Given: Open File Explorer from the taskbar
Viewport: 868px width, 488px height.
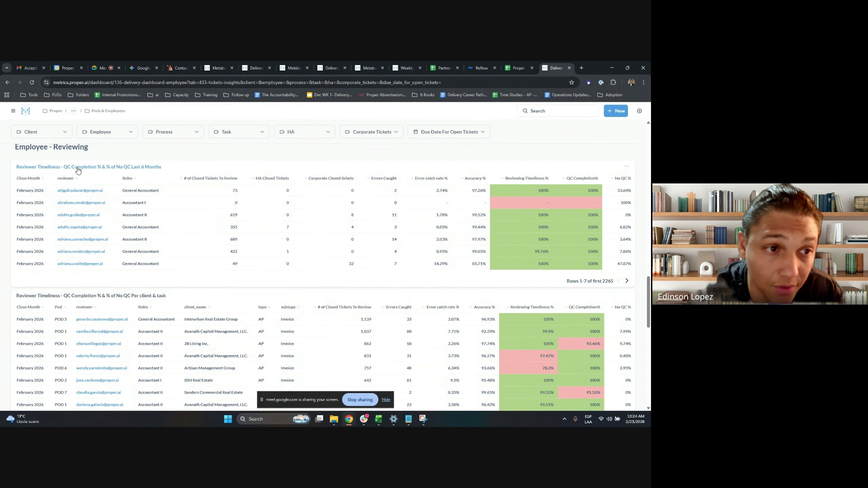Looking at the screenshot, I should coord(334,419).
